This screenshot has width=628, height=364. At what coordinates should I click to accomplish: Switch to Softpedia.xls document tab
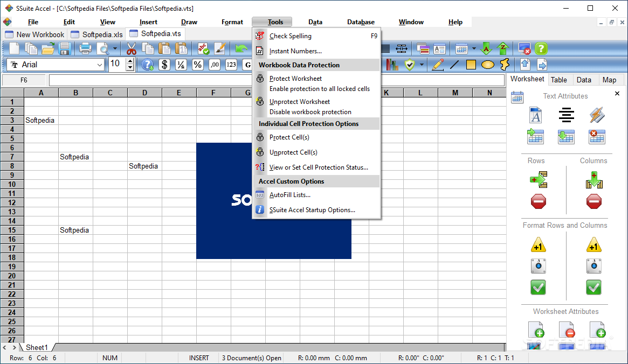pyautogui.click(x=96, y=35)
